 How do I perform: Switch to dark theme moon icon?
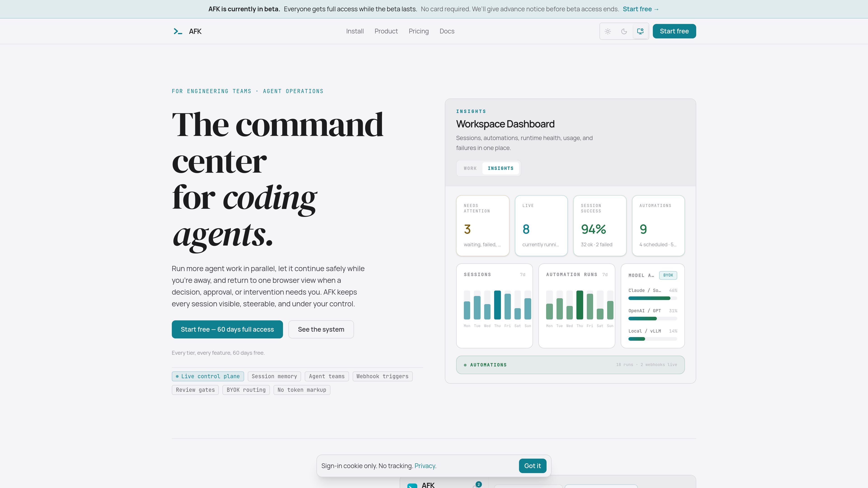(x=624, y=31)
